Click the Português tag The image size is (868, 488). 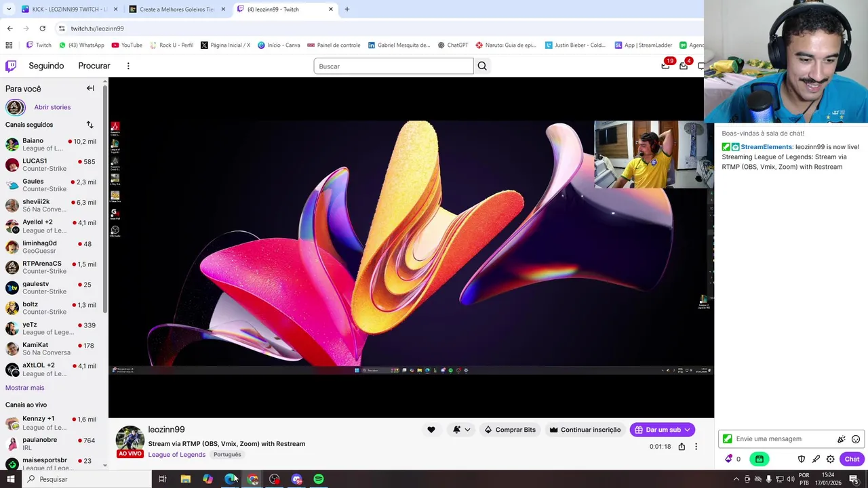[x=227, y=455]
